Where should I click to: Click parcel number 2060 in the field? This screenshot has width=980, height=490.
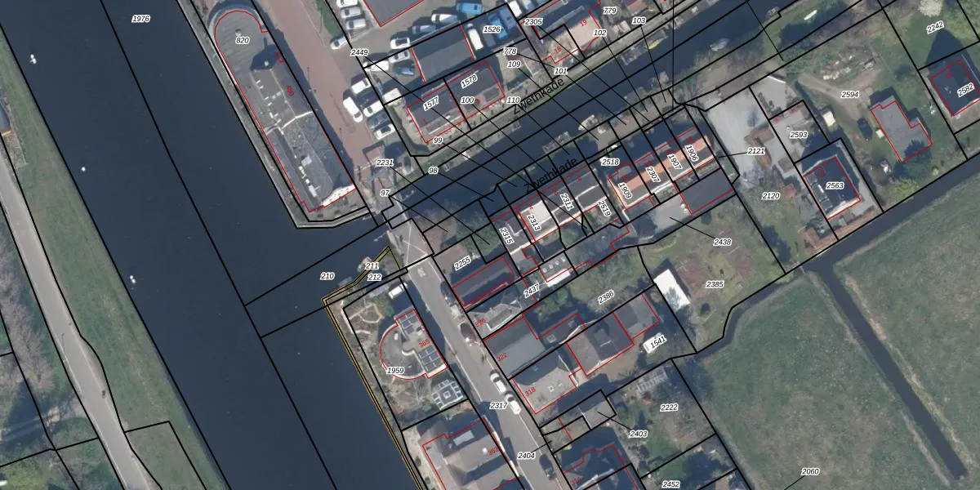point(809,471)
